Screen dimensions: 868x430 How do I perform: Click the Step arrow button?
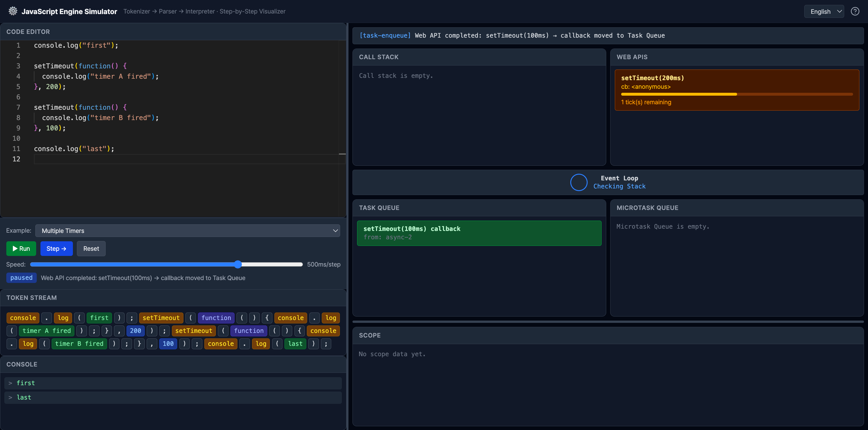tap(56, 248)
